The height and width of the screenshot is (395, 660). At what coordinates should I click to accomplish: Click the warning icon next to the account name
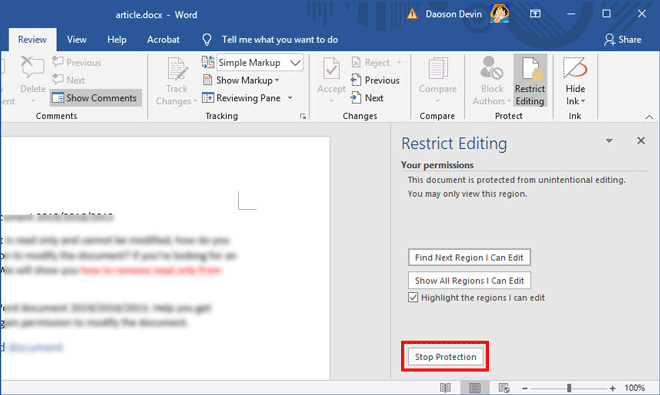(x=412, y=14)
